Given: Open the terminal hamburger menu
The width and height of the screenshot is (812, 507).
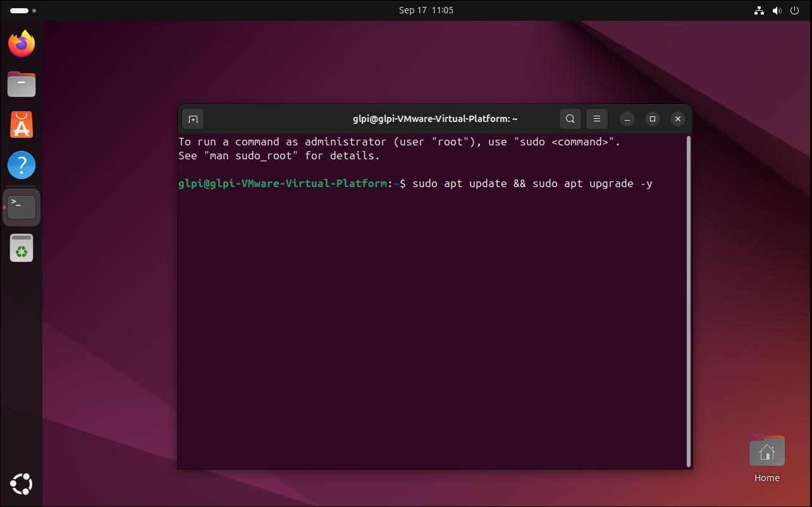Looking at the screenshot, I should point(596,119).
